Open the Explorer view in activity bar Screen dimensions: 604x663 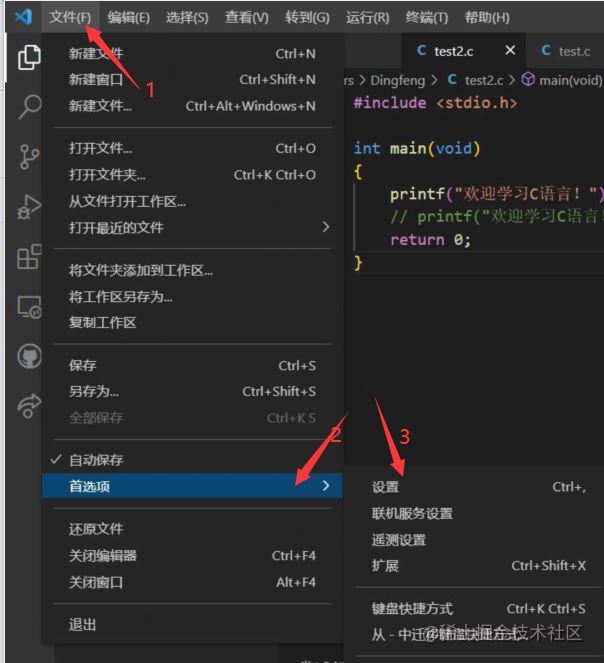(29, 57)
